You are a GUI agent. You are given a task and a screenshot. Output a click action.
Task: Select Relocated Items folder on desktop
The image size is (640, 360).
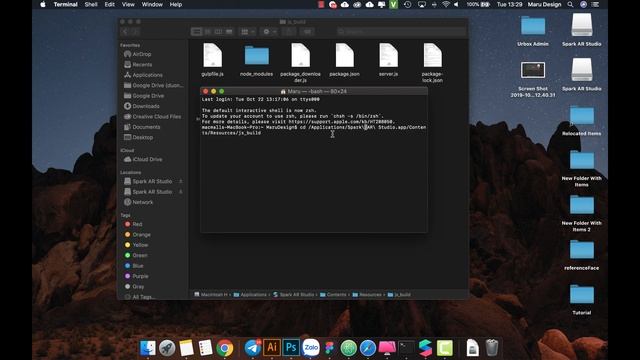582,121
